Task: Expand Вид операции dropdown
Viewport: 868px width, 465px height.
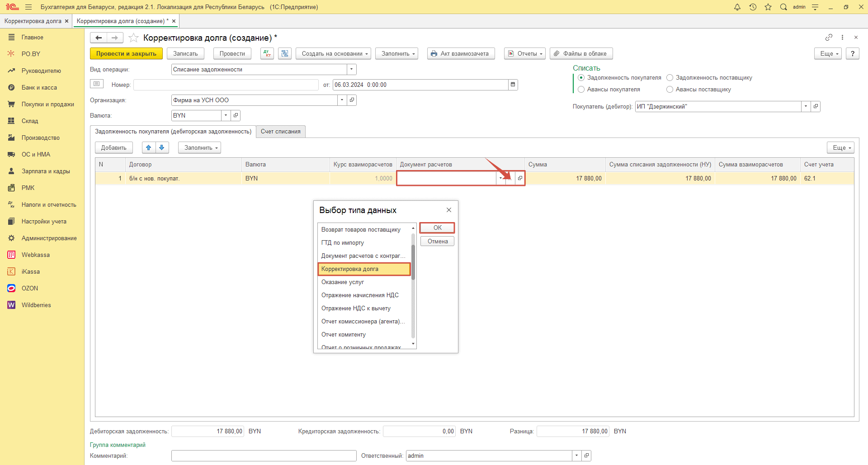Action: [352, 69]
